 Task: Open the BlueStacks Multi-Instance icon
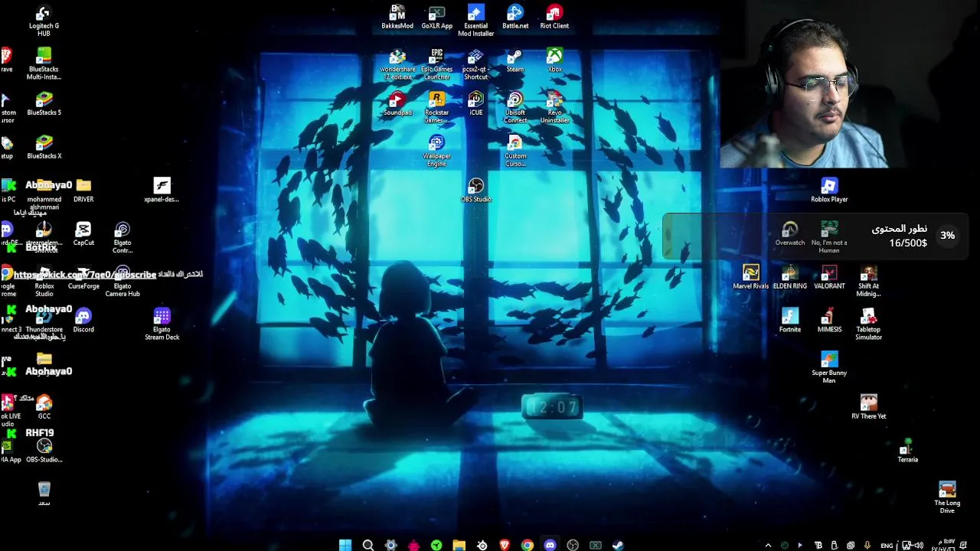tap(44, 64)
